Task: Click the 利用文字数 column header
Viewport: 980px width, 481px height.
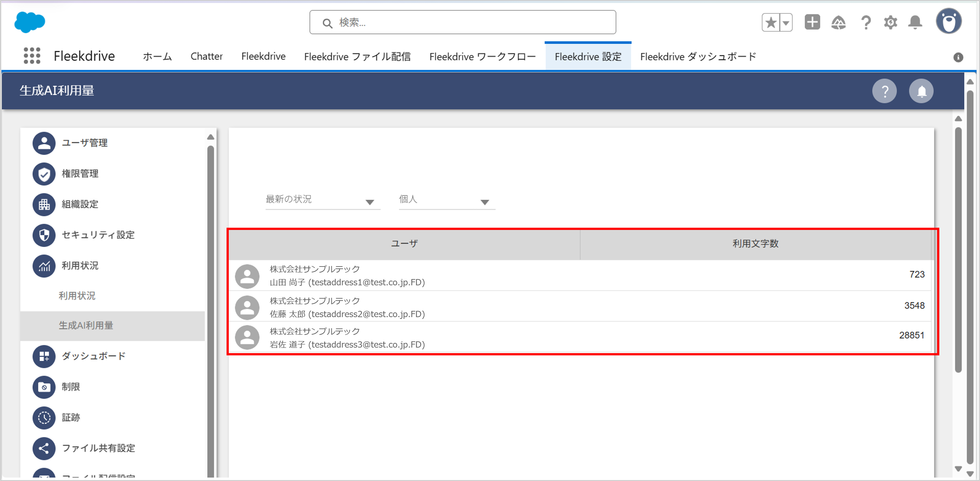Action: point(755,244)
